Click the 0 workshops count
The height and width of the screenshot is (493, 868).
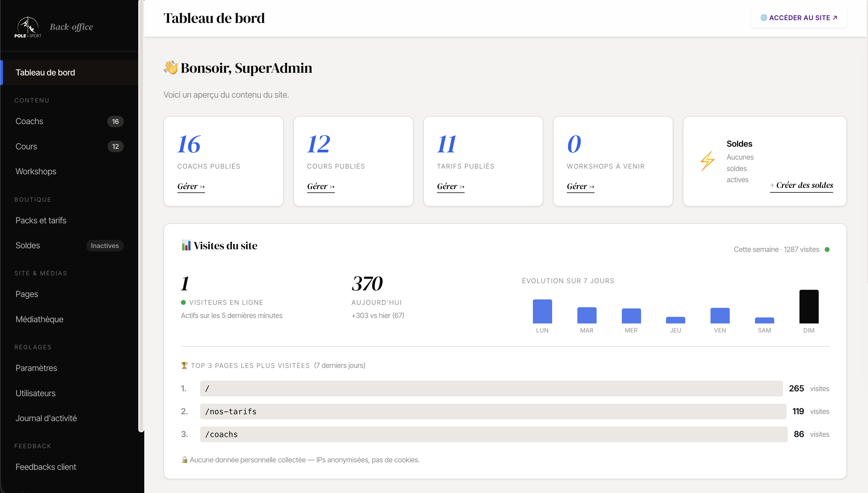click(x=574, y=144)
